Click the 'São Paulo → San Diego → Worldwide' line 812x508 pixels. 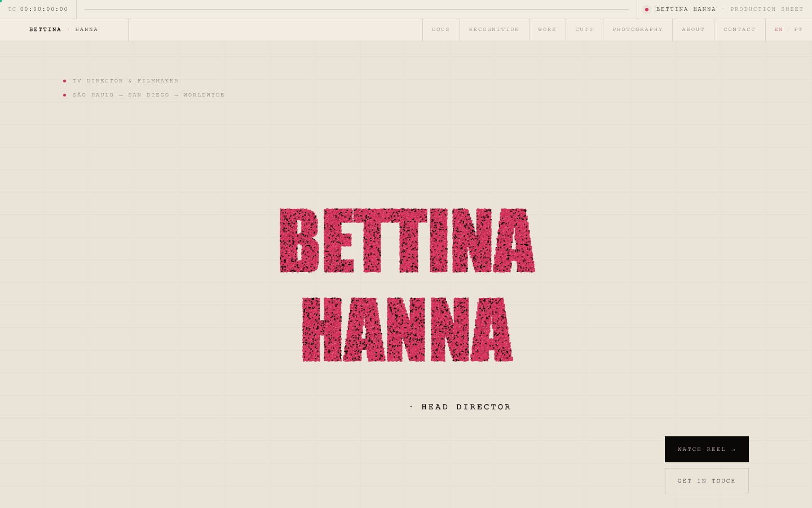point(148,95)
